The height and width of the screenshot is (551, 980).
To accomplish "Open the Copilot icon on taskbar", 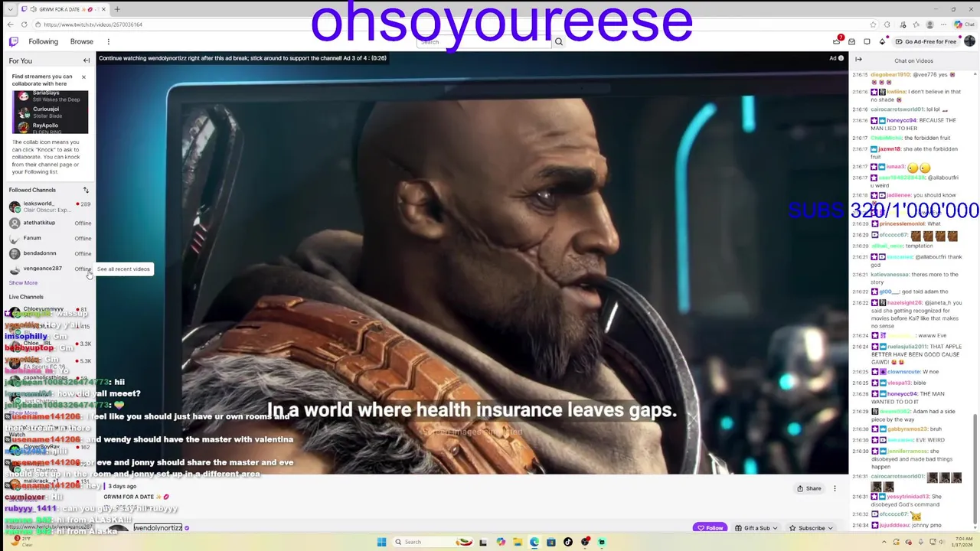I will pos(501,542).
